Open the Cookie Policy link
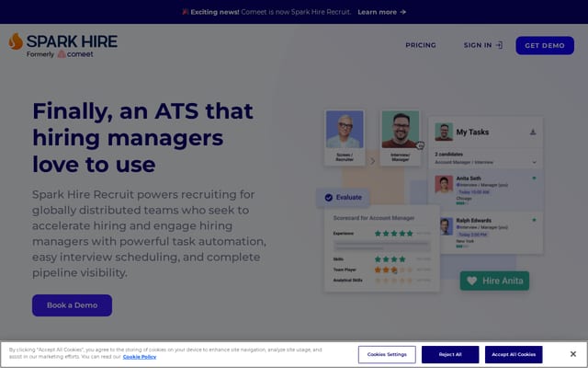 point(139,357)
